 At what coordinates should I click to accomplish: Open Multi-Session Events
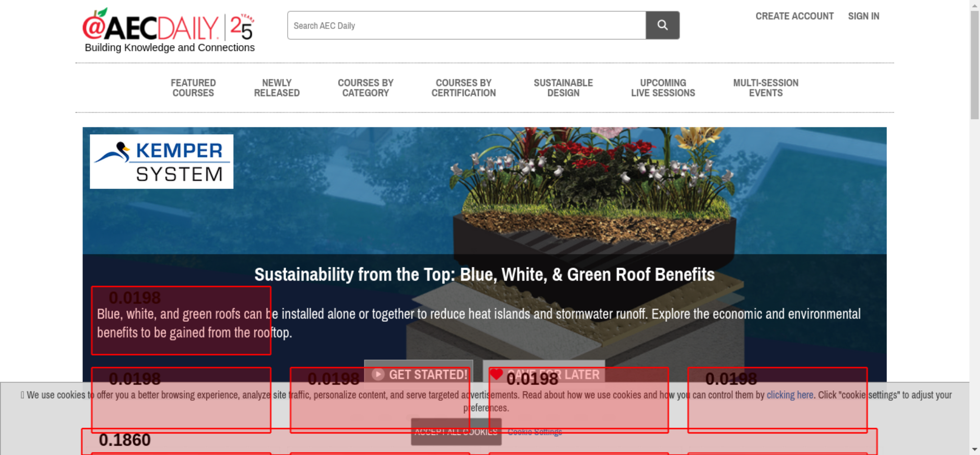[765, 88]
